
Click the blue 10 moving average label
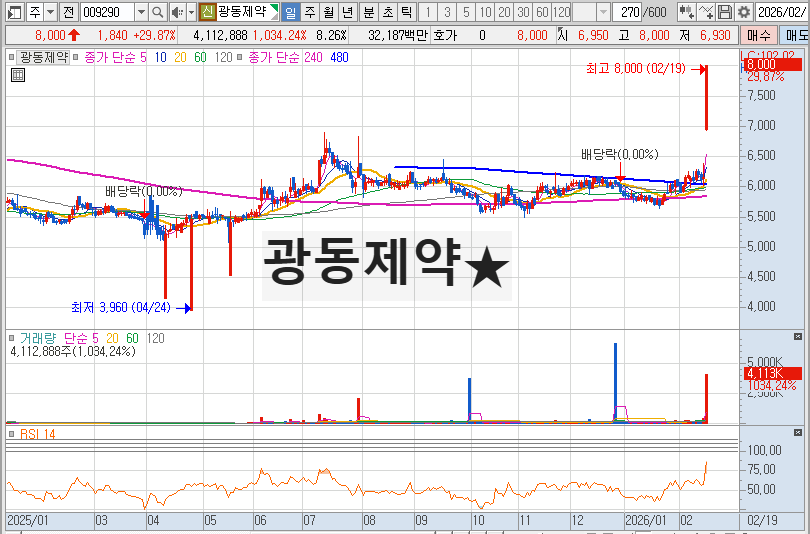coord(161,57)
